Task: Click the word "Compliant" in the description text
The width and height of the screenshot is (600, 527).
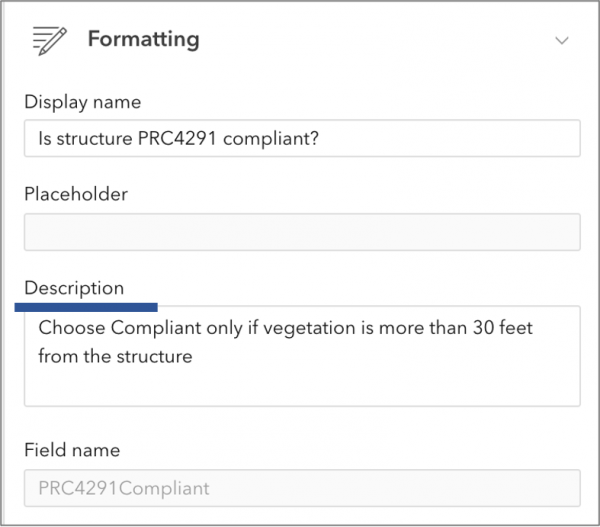Action: coord(157,328)
